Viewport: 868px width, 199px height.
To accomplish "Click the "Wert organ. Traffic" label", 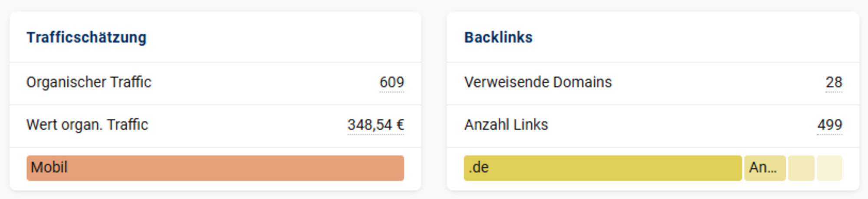I will [x=87, y=125].
